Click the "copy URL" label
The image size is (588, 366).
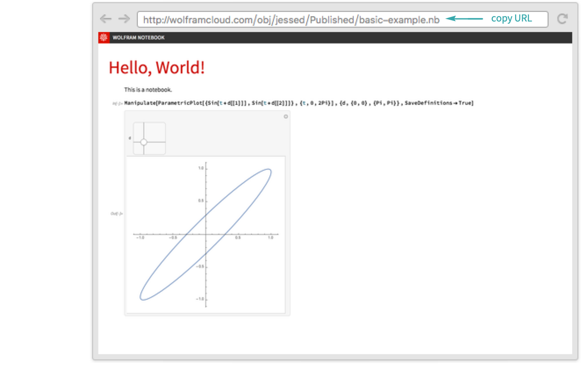coord(511,18)
